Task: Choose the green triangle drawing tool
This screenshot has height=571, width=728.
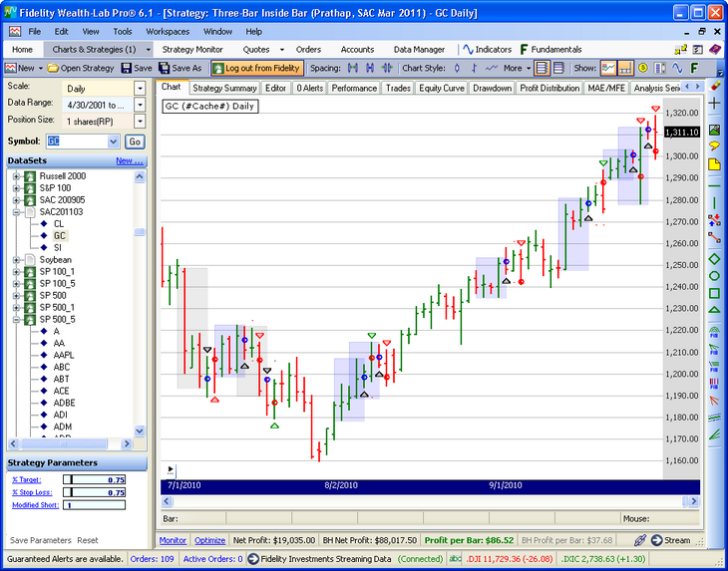Action: [714, 310]
